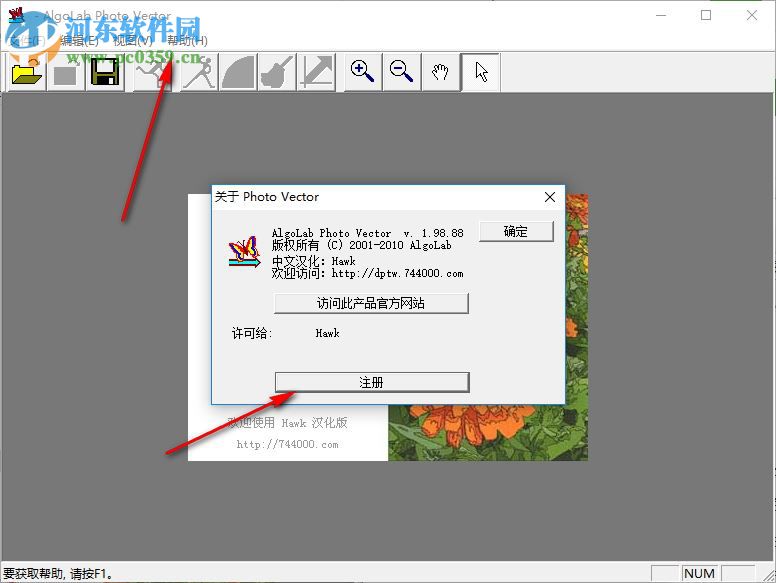Confirm the About dialog with 确定
Screen dimensions: 776x583
pyautogui.click(x=516, y=231)
